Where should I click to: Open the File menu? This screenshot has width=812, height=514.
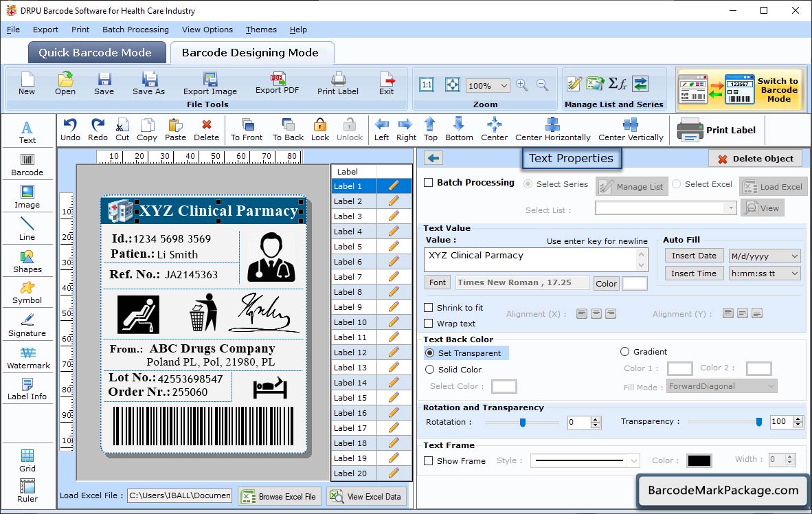[13, 30]
